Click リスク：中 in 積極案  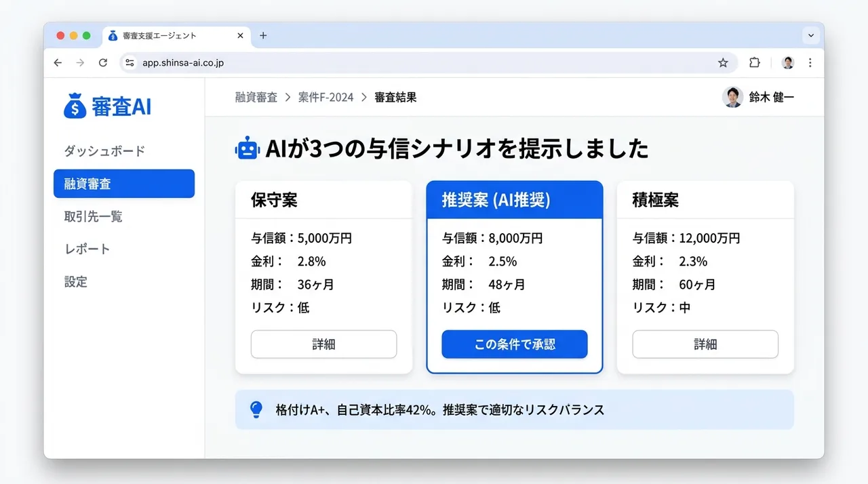tap(662, 308)
